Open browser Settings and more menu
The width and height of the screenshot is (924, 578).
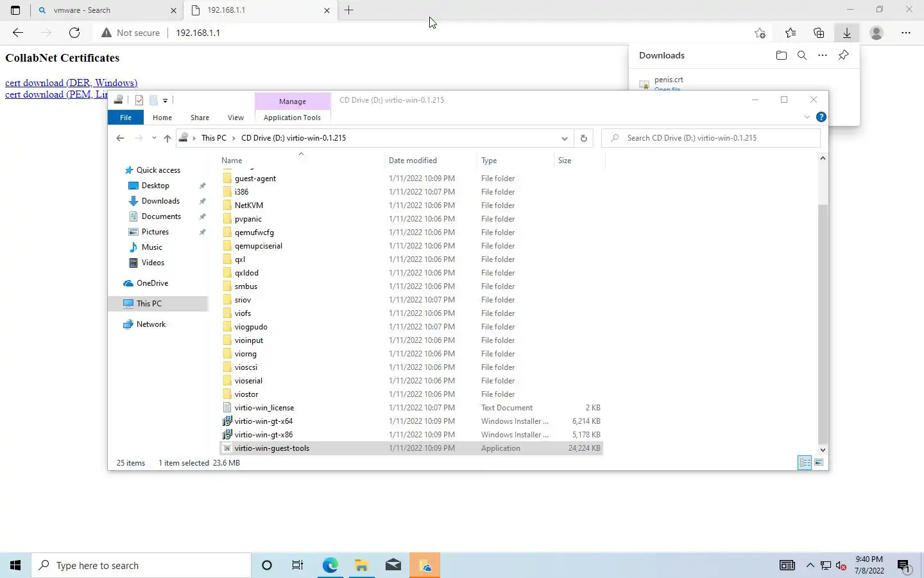(x=906, y=33)
